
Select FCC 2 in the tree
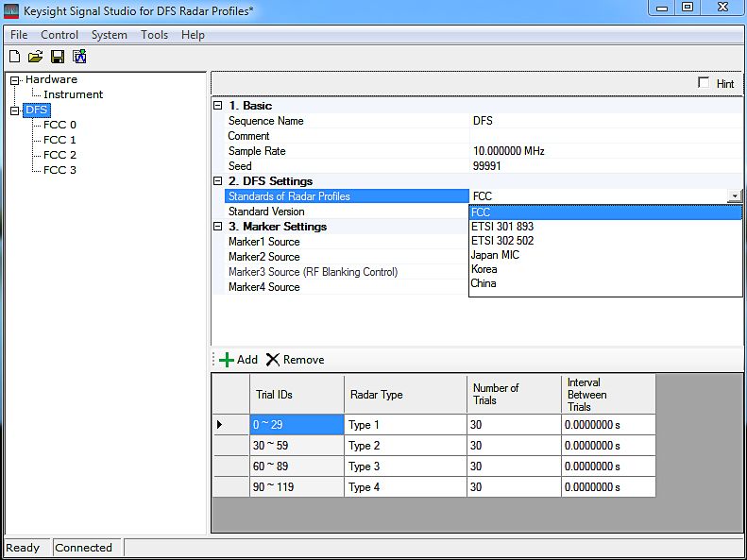tap(59, 155)
